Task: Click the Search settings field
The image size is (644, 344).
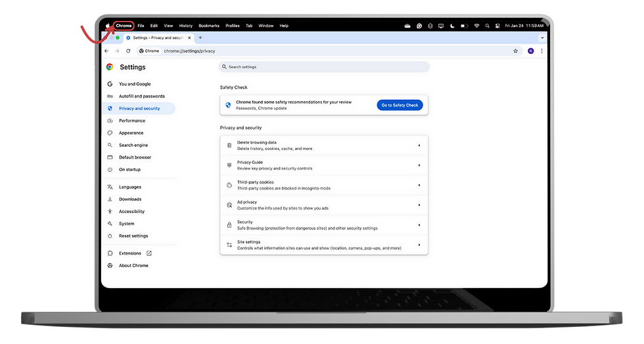Action: (x=324, y=66)
